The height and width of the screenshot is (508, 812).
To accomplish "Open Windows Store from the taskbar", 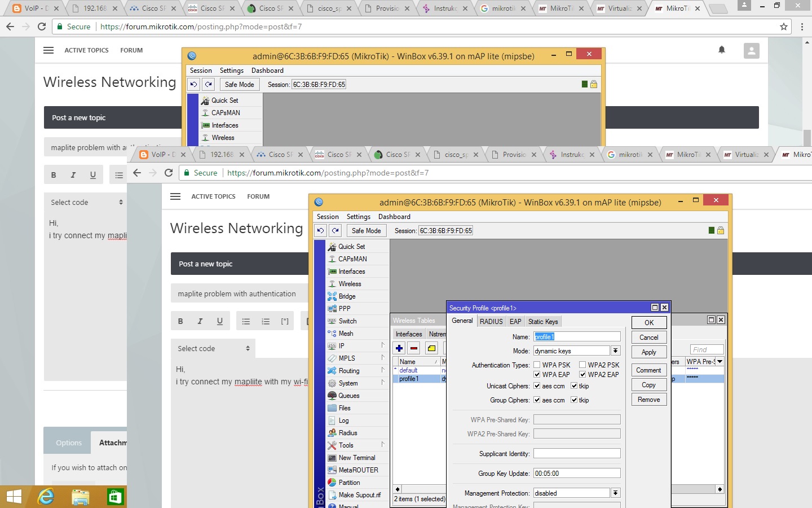I will click(x=115, y=497).
